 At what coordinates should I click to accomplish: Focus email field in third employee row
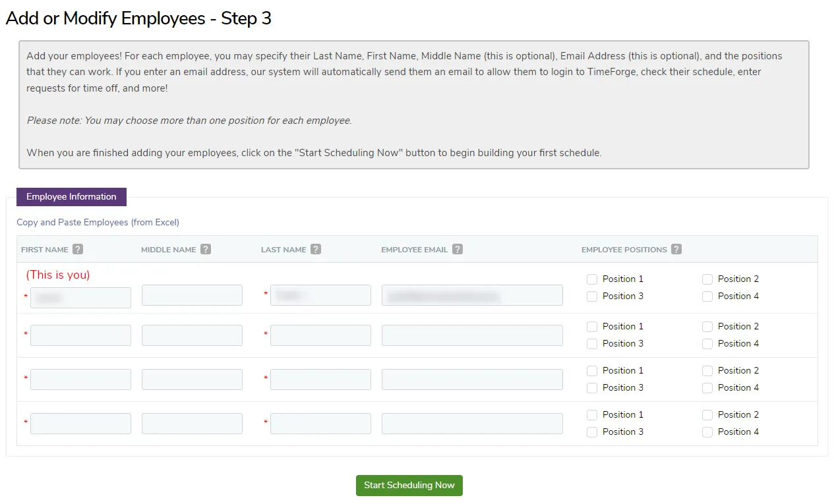[472, 379]
